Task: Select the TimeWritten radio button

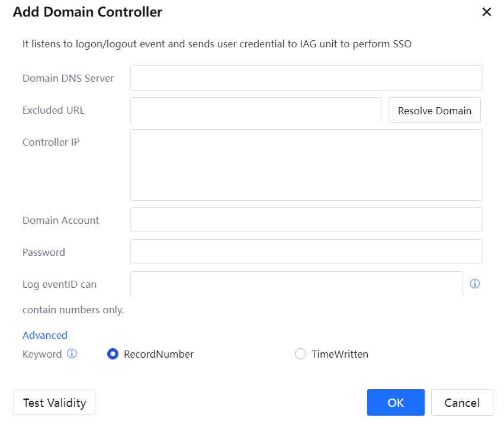Action: (301, 354)
